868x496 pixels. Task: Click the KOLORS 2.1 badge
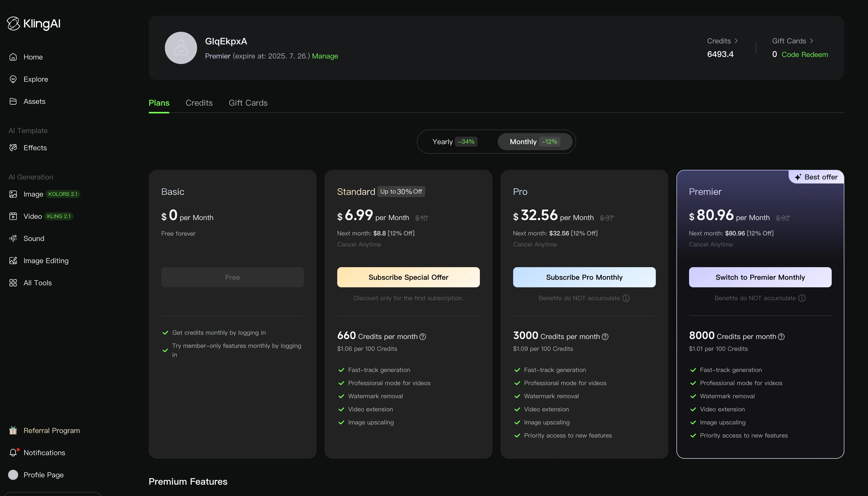[x=63, y=194]
